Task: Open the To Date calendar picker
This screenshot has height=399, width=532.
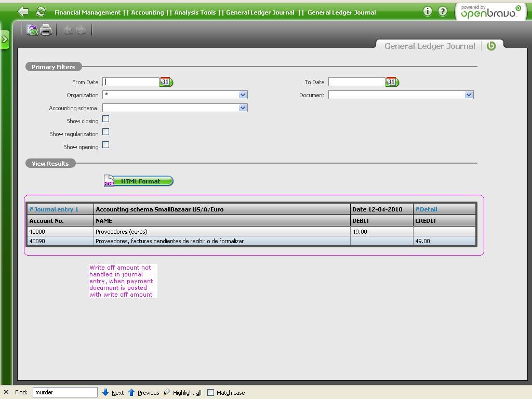Action: pyautogui.click(x=392, y=82)
